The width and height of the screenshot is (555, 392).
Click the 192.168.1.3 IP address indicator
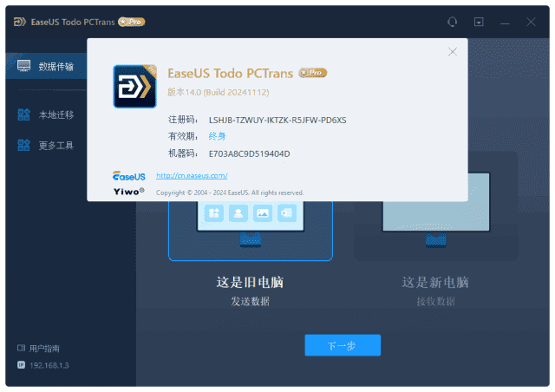(49, 365)
